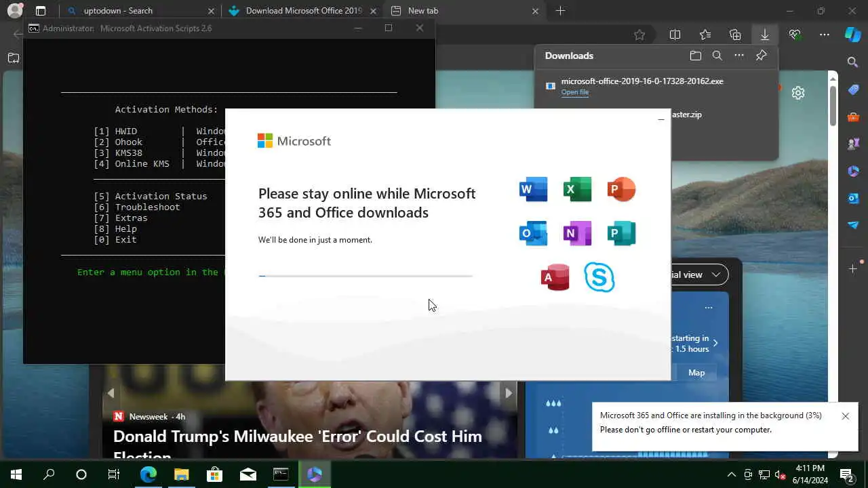Image resolution: width=868 pixels, height=488 pixels.
Task: Click the Word icon in Office installer
Action: 533,189
